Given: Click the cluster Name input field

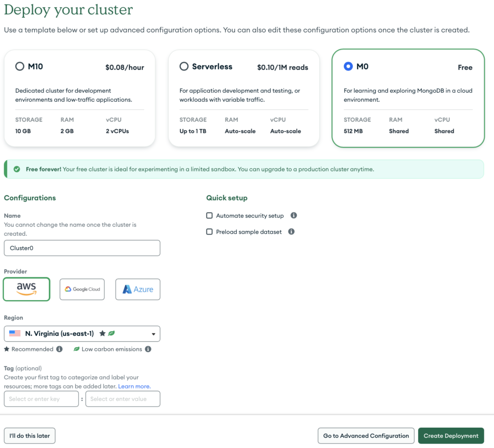Looking at the screenshot, I should [x=82, y=248].
